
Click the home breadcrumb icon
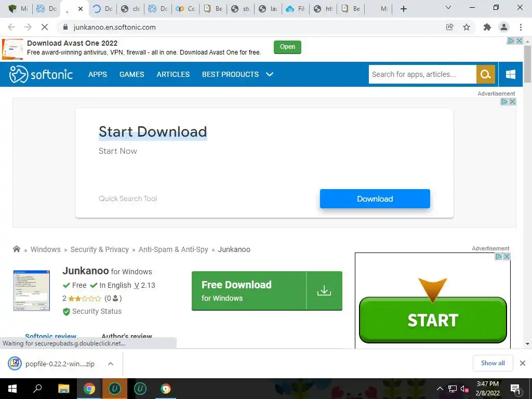coord(16,249)
